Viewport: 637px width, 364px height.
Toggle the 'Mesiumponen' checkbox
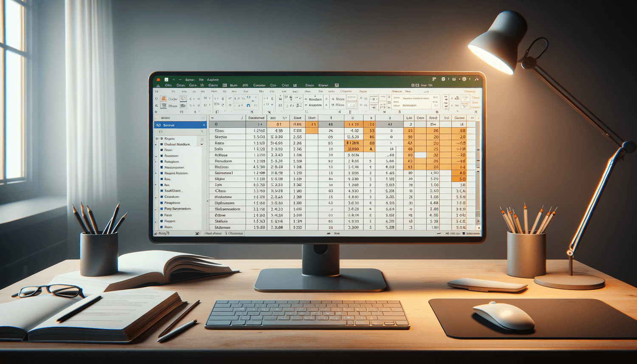point(162,167)
